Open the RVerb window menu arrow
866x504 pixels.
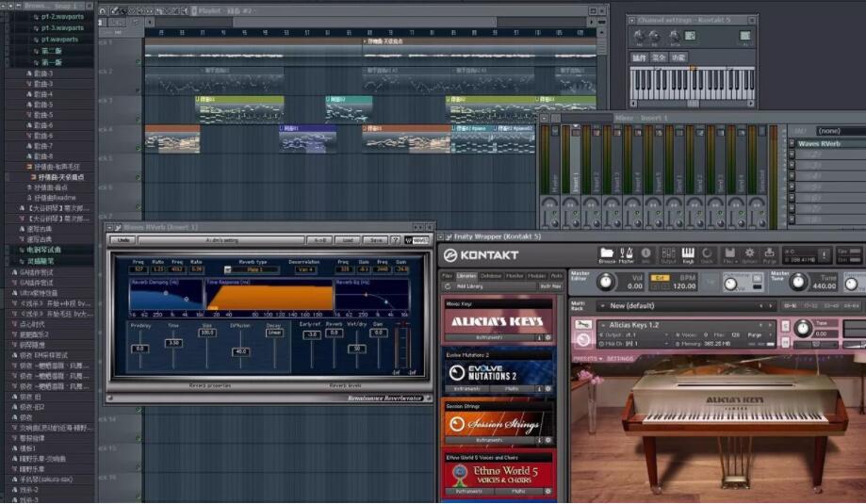tap(109, 227)
